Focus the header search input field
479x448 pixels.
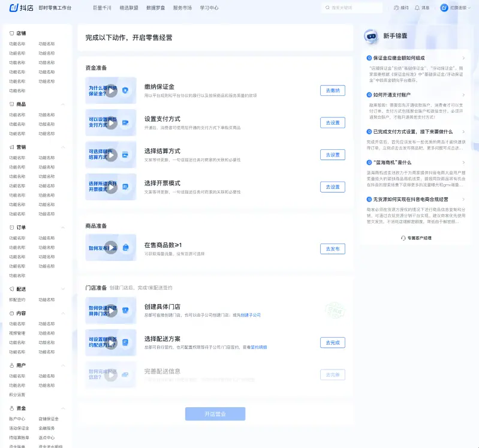(352, 8)
